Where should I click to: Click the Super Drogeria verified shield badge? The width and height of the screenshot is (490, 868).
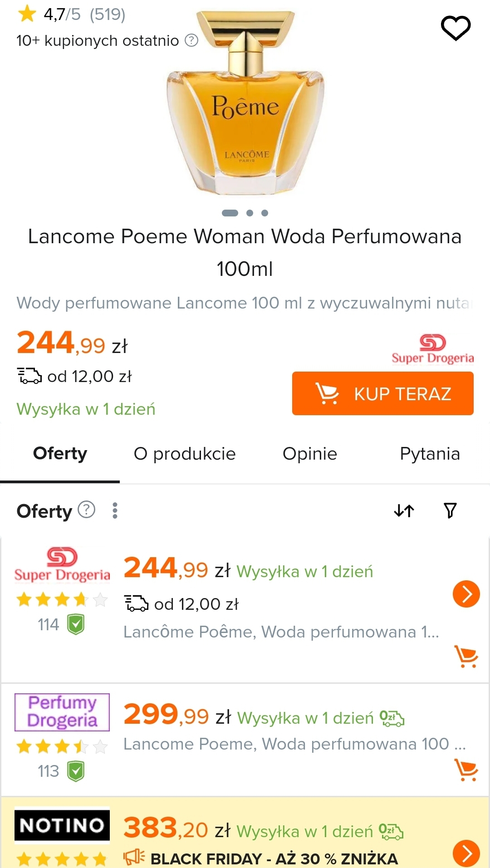pyautogui.click(x=76, y=624)
